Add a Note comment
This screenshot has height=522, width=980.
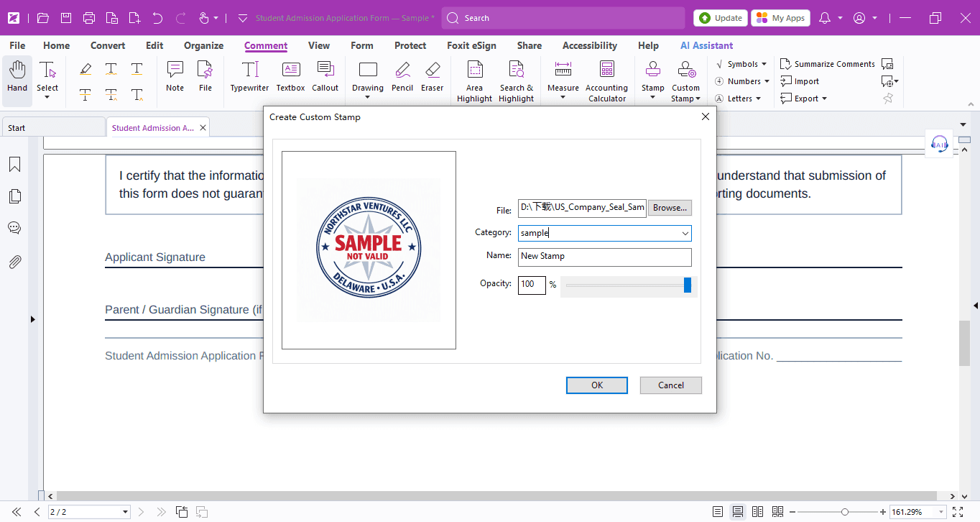[175, 77]
